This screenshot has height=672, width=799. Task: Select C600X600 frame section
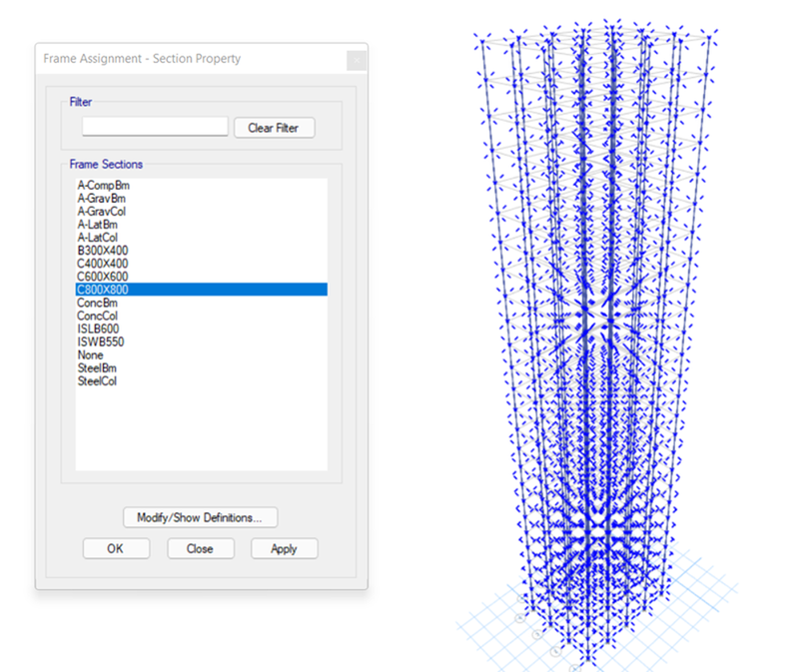(202, 277)
